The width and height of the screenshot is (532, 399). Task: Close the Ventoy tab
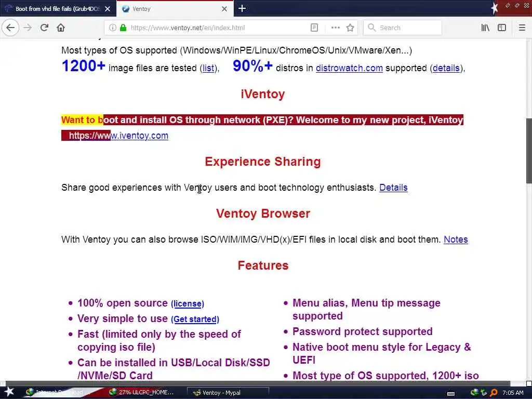[224, 9]
